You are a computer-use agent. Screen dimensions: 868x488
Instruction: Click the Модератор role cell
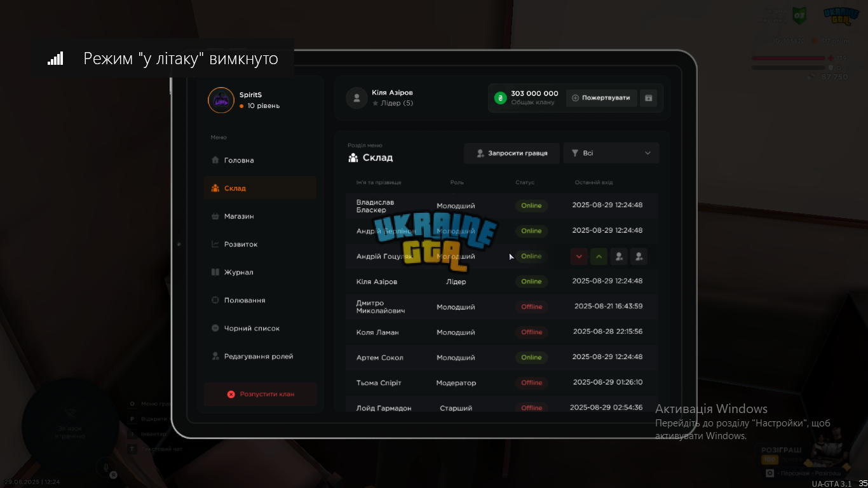tap(456, 383)
